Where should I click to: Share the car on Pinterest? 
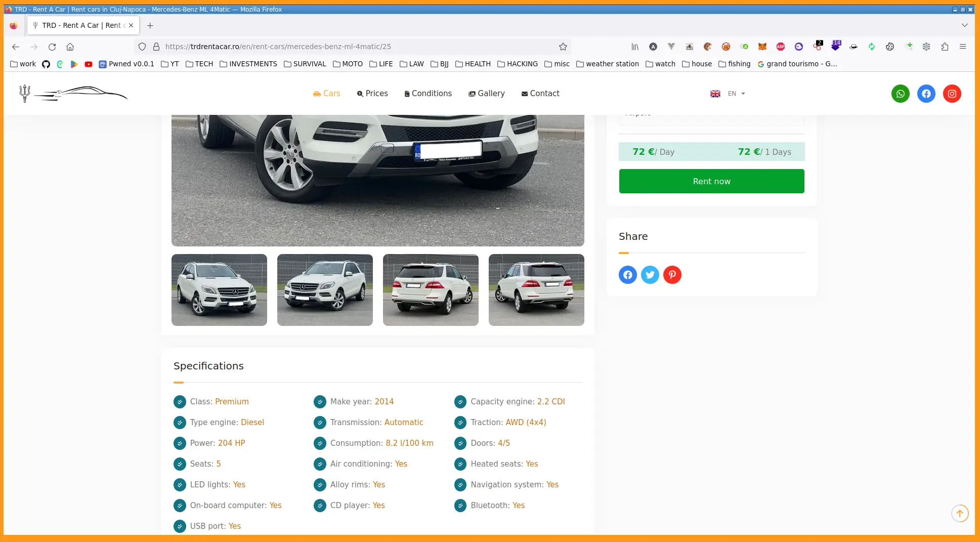(x=672, y=275)
